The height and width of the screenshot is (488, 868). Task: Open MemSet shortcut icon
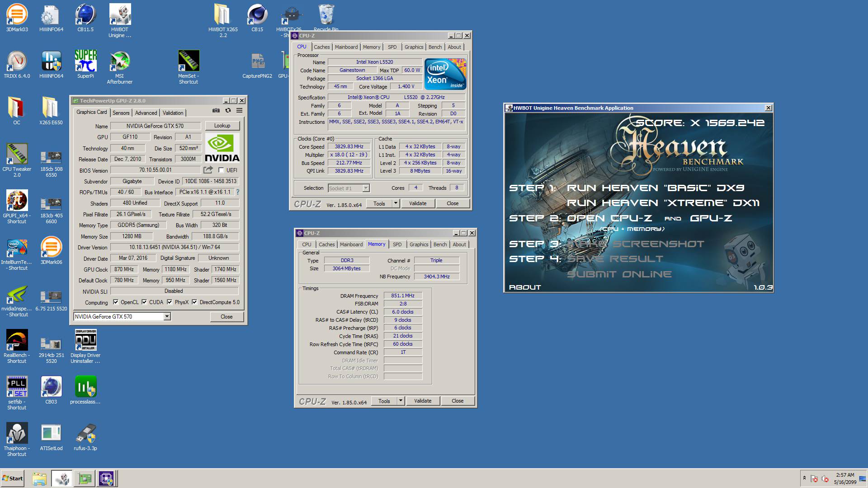click(189, 67)
